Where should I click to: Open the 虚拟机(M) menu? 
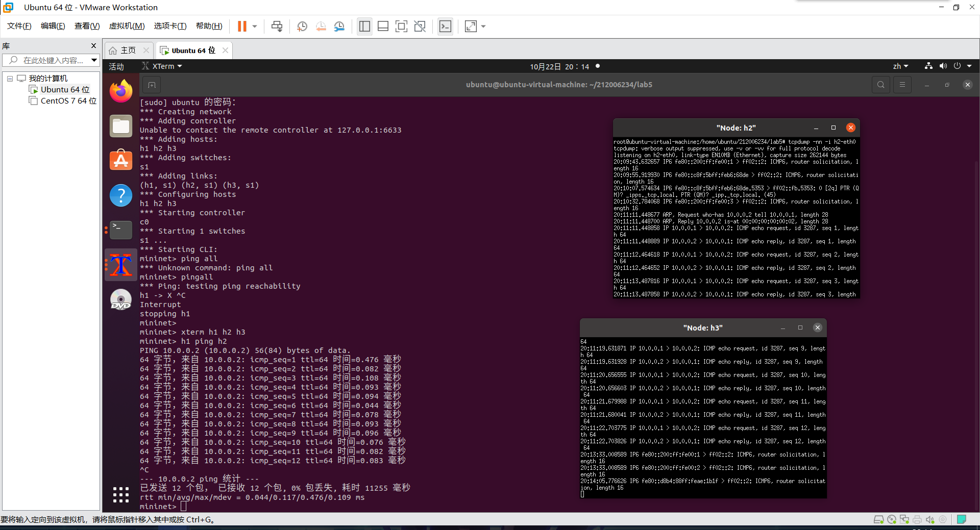coord(127,26)
